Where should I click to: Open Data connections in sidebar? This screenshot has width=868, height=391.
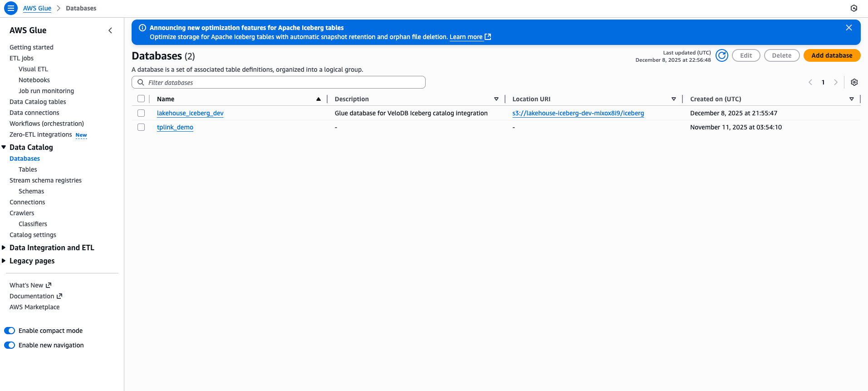(x=34, y=113)
